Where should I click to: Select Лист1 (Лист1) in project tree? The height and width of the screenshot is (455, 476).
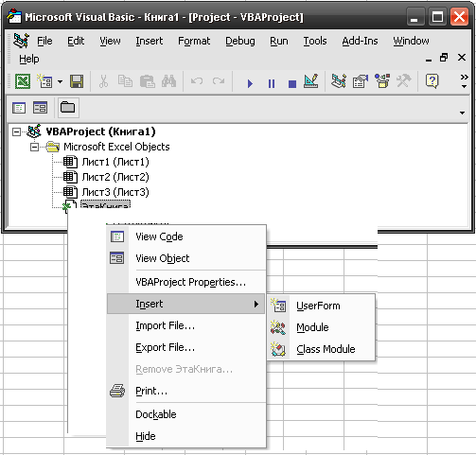tap(115, 162)
